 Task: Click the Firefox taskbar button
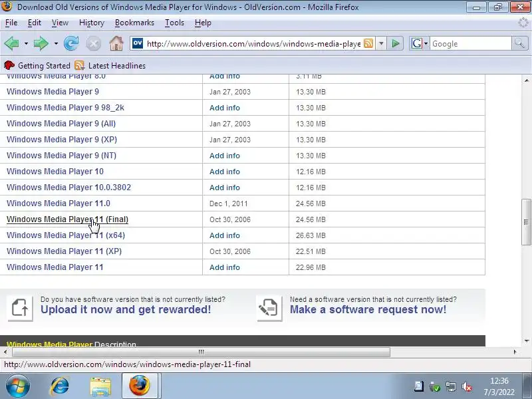140,386
